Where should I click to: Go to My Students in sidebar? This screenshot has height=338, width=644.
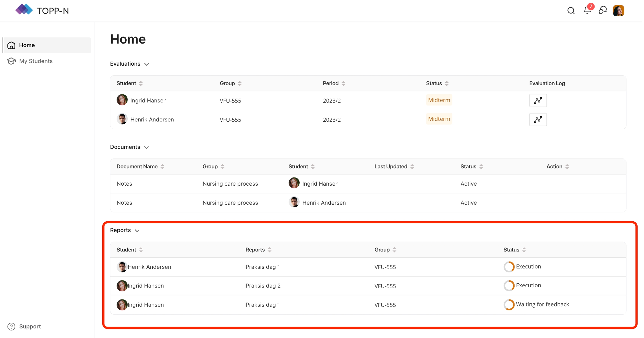pos(36,61)
